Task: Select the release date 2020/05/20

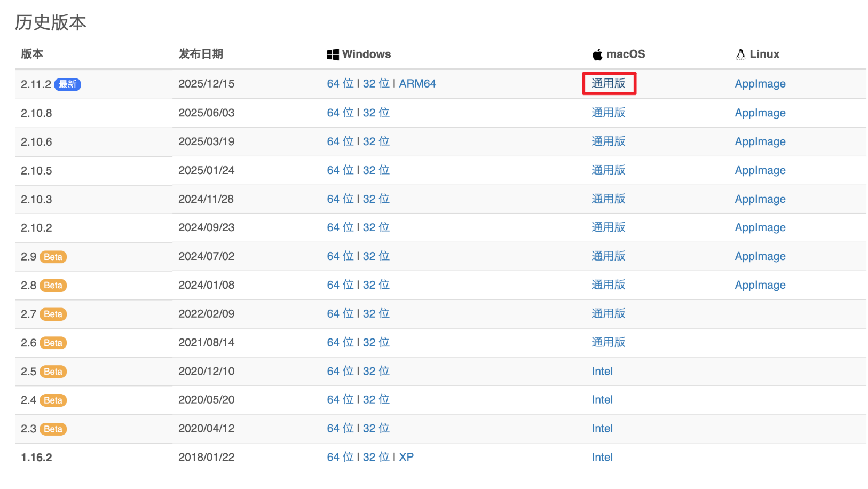Action: [x=207, y=400]
